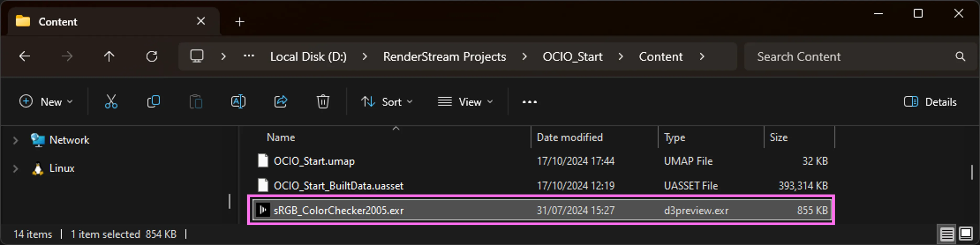Copy the selected file using the toolbar
Viewport: 980px width, 245px height.
[153, 101]
